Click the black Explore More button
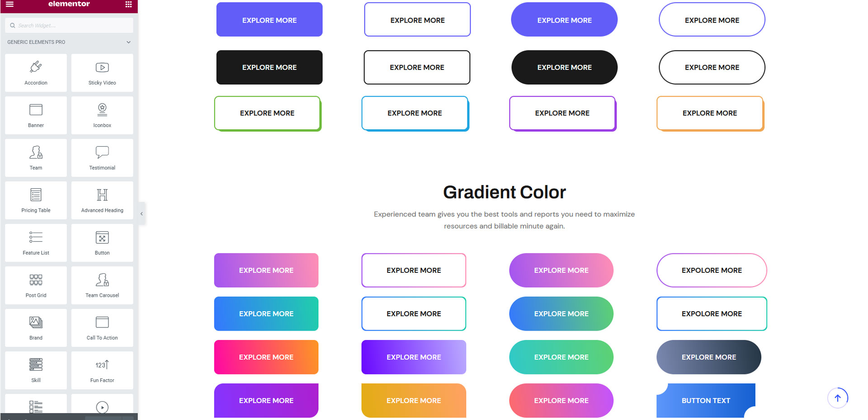The width and height of the screenshot is (868, 420). (x=269, y=67)
